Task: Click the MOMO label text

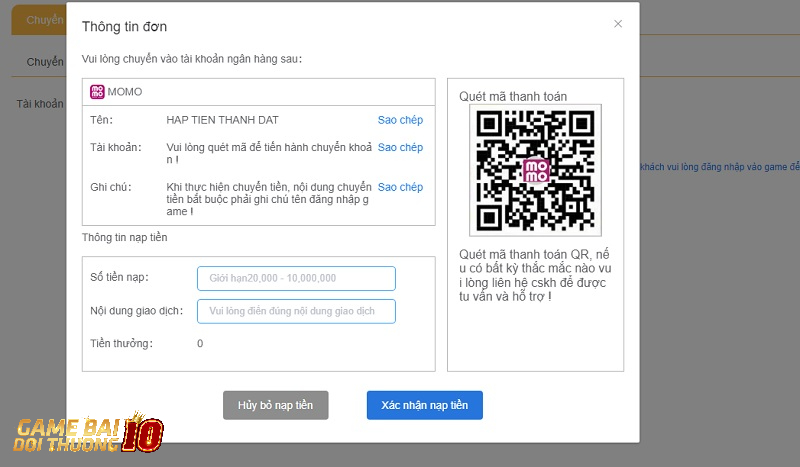Action: pyautogui.click(x=125, y=92)
